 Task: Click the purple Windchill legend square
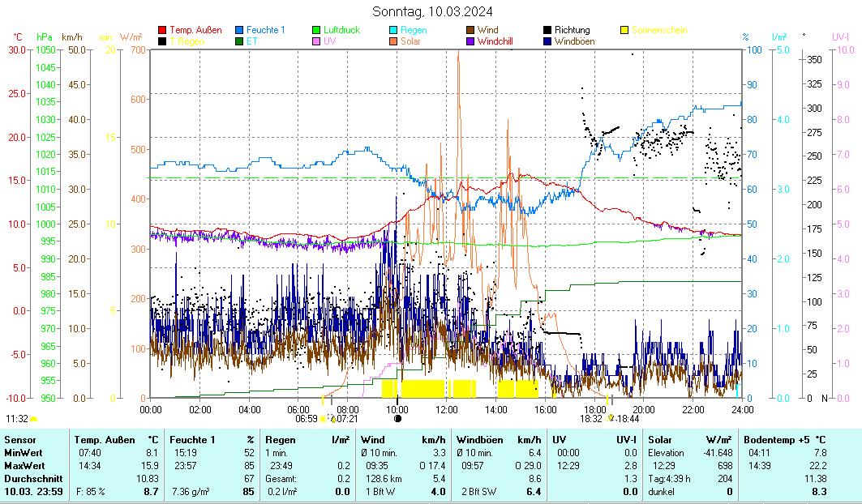[471, 41]
